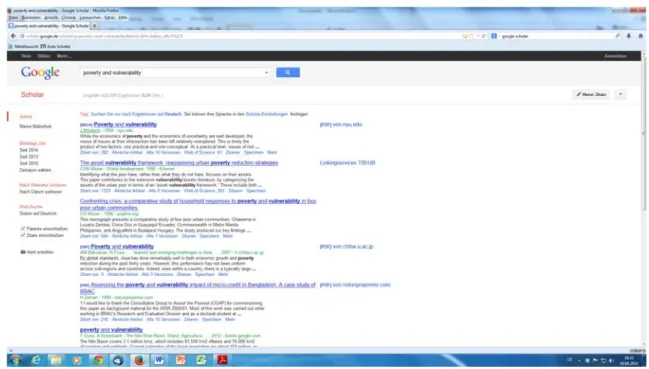Click the page's vertical scrollbar
Screen dimensions: 649x369
pyautogui.click(x=643, y=199)
